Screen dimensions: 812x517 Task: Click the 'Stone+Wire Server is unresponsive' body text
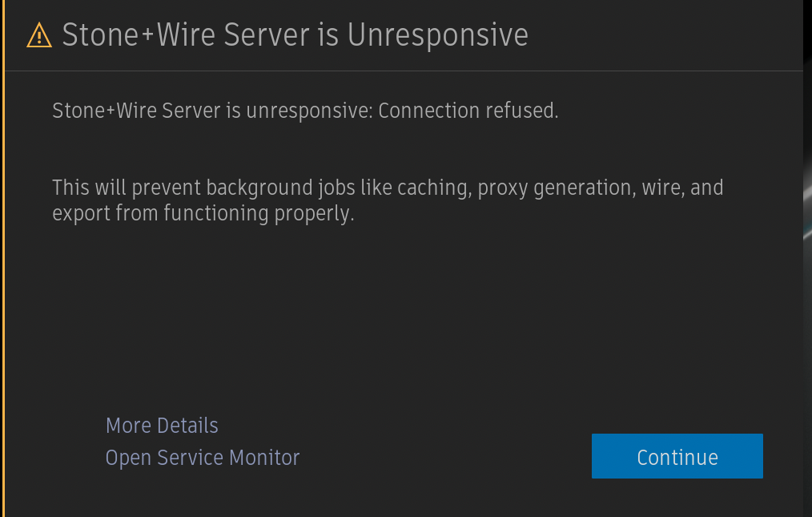coord(212,111)
